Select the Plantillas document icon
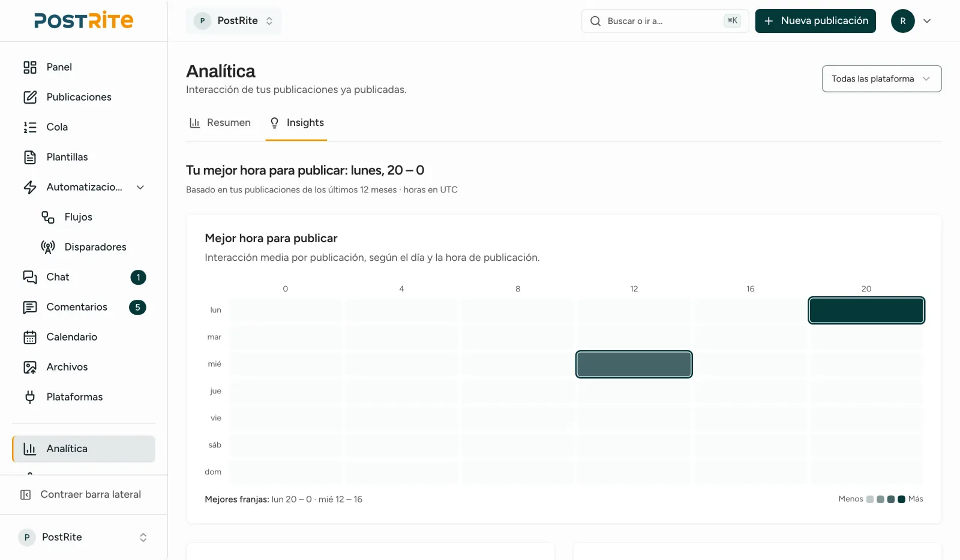Image resolution: width=960 pixels, height=560 pixels. click(30, 157)
